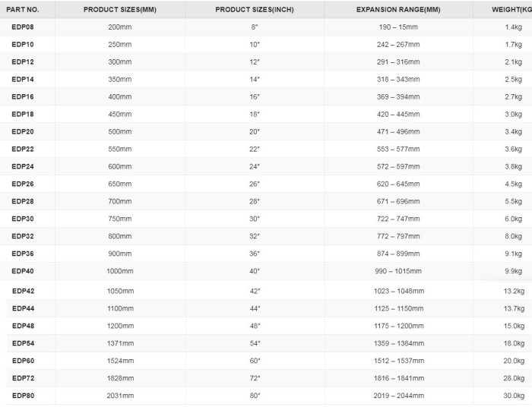The image size is (532, 407).
Task: Click the 300mm product size cell
Action: (x=120, y=62)
